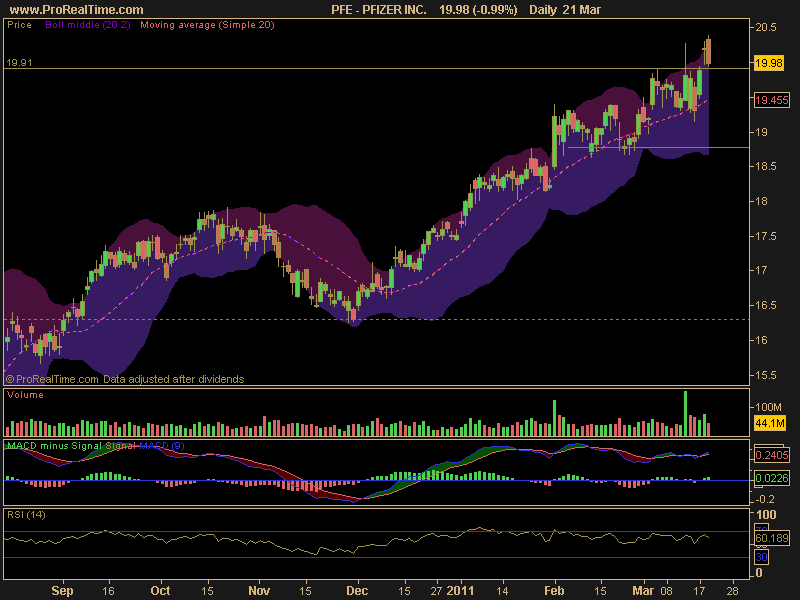The image size is (800, 600).
Task: Click the Nov date axis label
Action: click(259, 591)
